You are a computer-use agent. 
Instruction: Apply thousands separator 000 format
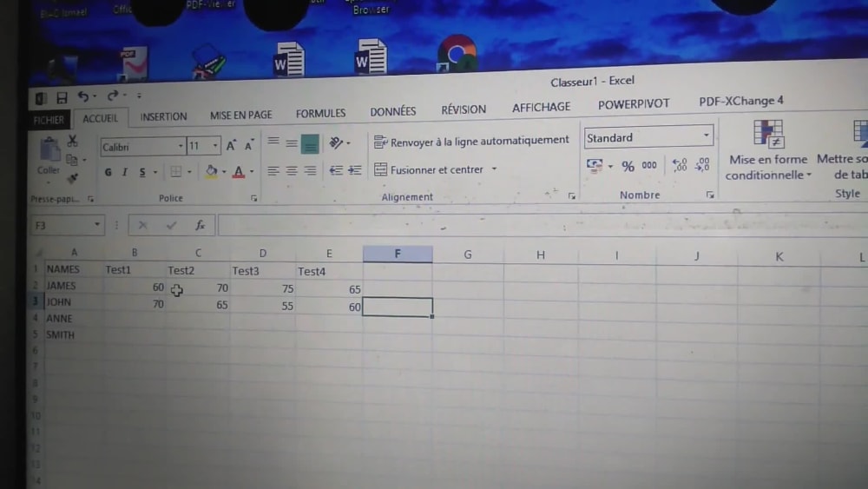[649, 165]
